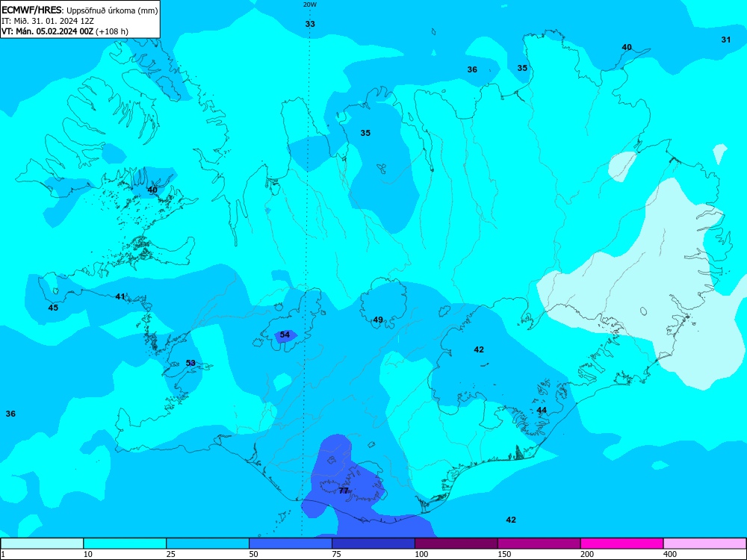
Task: Click the 49 mm precipitation value
Action: pos(378,320)
